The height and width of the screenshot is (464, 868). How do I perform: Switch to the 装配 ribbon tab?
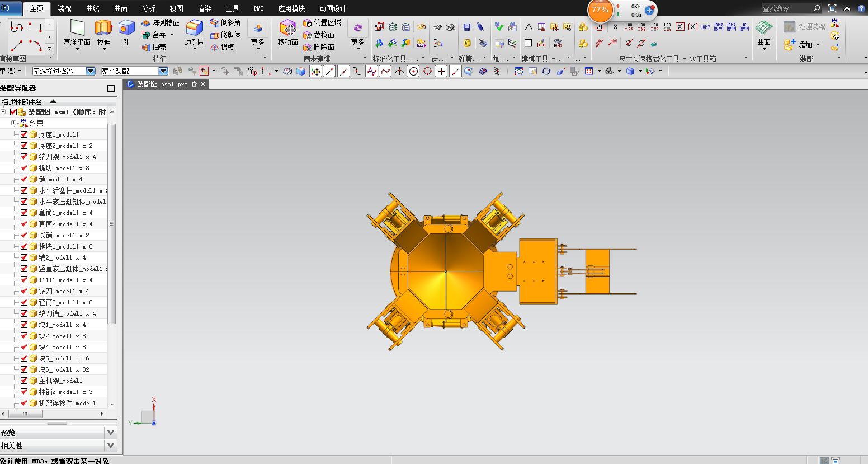point(64,8)
